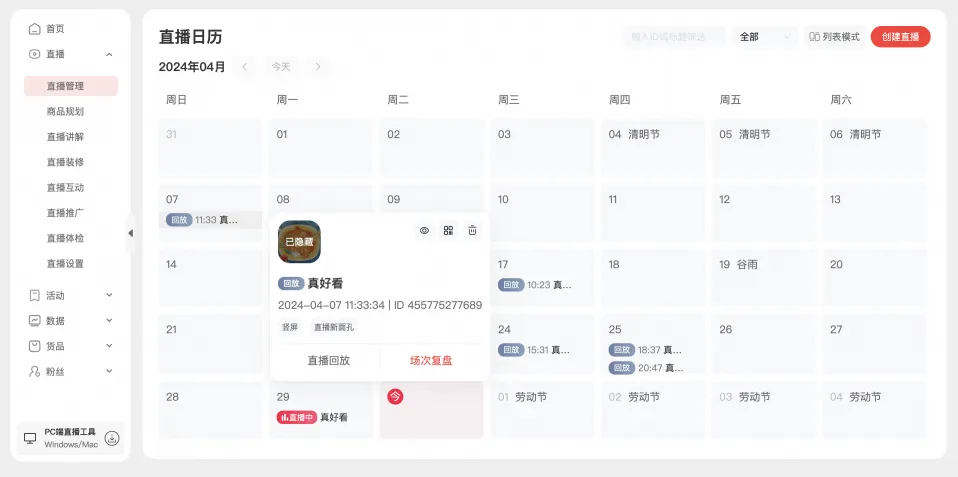The height and width of the screenshot is (477, 958).
Task: Click the 03 劳动节 calendar cell
Action: coord(764,410)
